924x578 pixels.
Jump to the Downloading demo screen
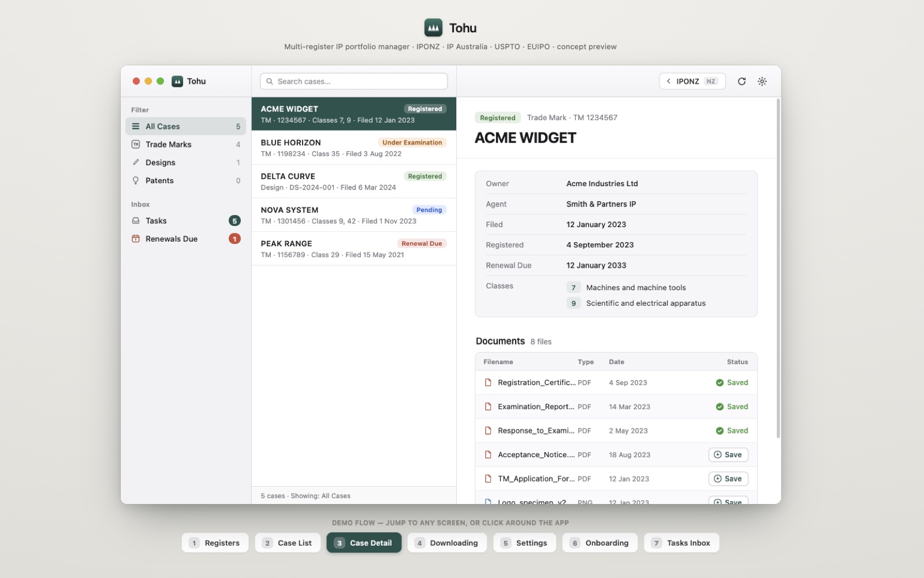447,543
